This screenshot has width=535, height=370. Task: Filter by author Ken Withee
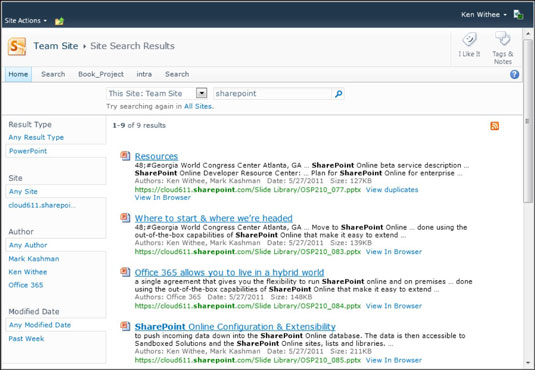click(x=28, y=272)
